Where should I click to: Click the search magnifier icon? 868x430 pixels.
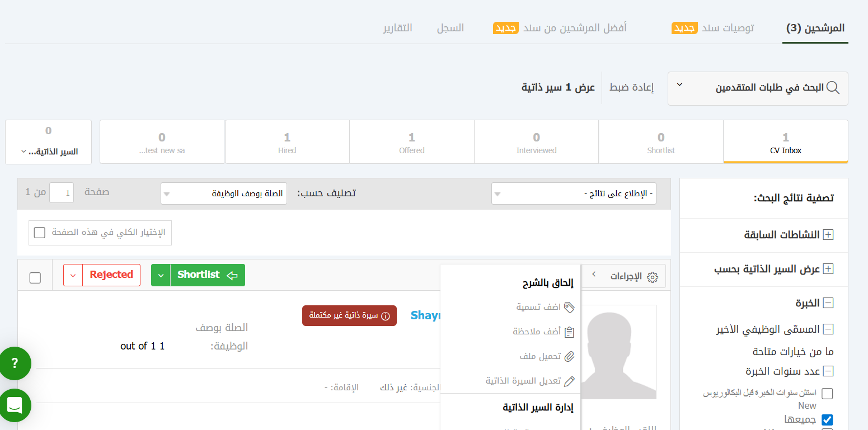[833, 88]
